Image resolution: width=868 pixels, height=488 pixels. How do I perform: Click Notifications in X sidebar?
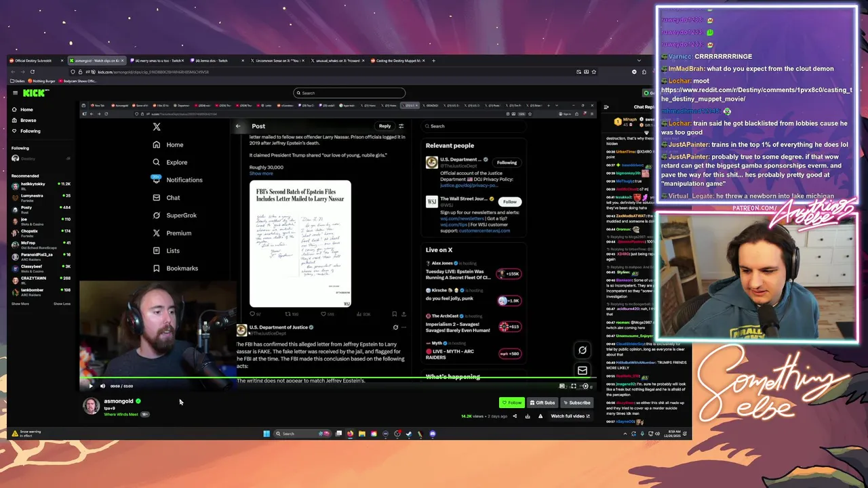178,180
